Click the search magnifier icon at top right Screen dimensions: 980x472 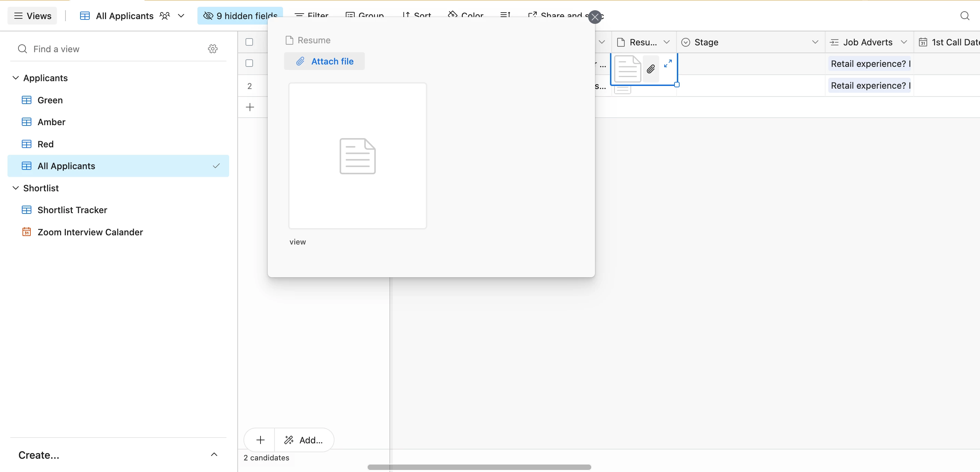tap(964, 16)
